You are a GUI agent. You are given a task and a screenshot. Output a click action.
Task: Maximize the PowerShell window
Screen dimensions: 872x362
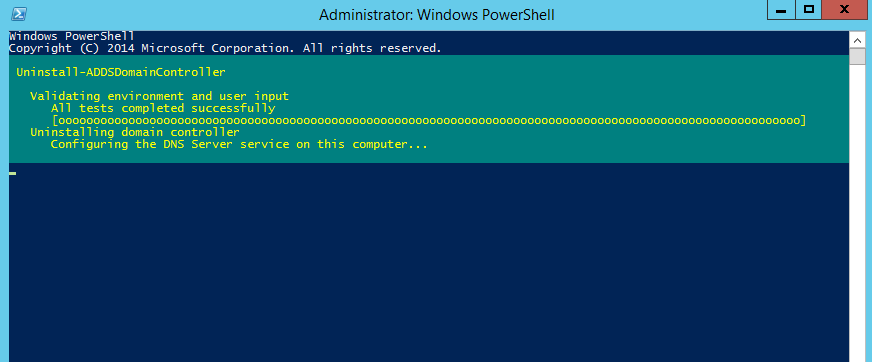coord(809,10)
